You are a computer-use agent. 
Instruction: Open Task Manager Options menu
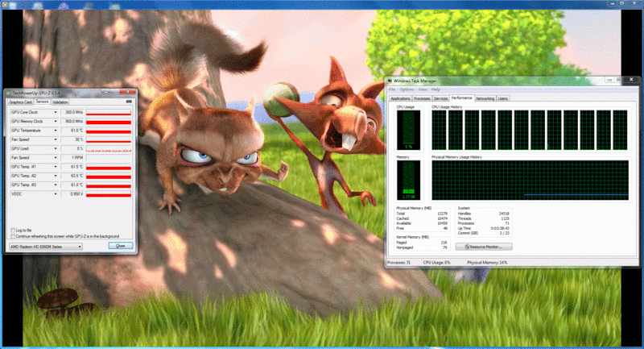coord(407,89)
